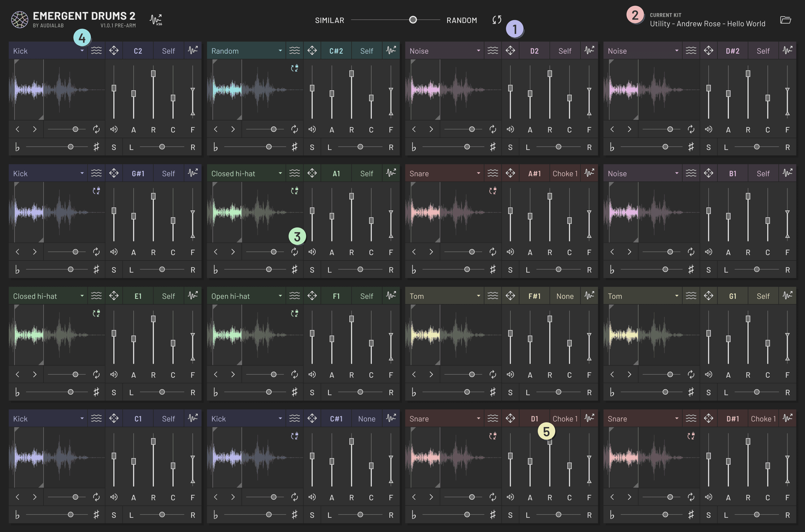Click the variation waves icon on Snare A#1 pad
Screen dimensions: 805x532
click(x=493, y=173)
